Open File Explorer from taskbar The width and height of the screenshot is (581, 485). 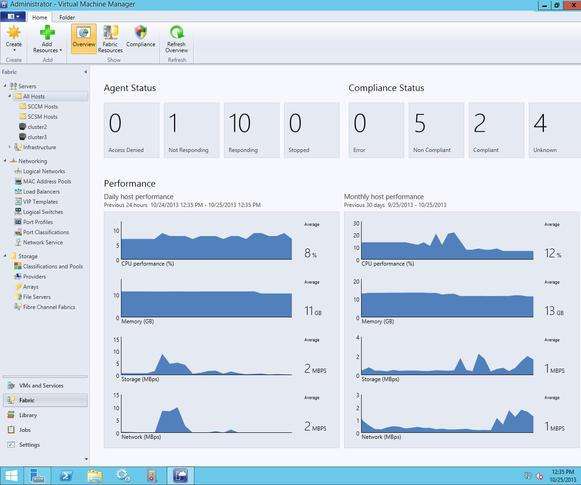click(94, 476)
